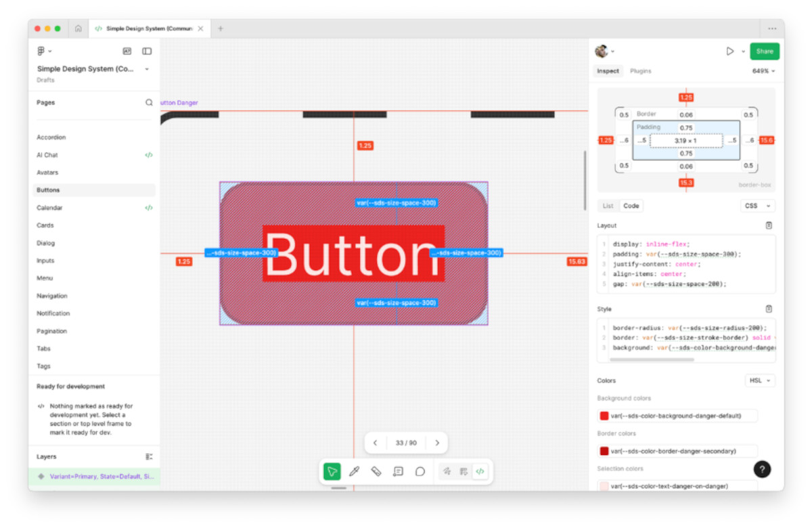812x528 pixels.
Task: Select the Move tool in the toolbar
Action: pyautogui.click(x=332, y=471)
